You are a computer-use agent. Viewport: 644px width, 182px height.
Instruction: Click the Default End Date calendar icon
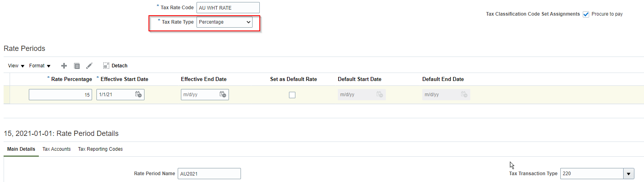(x=464, y=95)
